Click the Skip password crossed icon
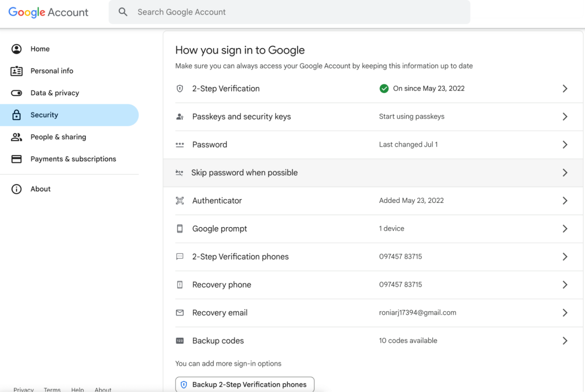The image size is (585, 392). point(179,173)
